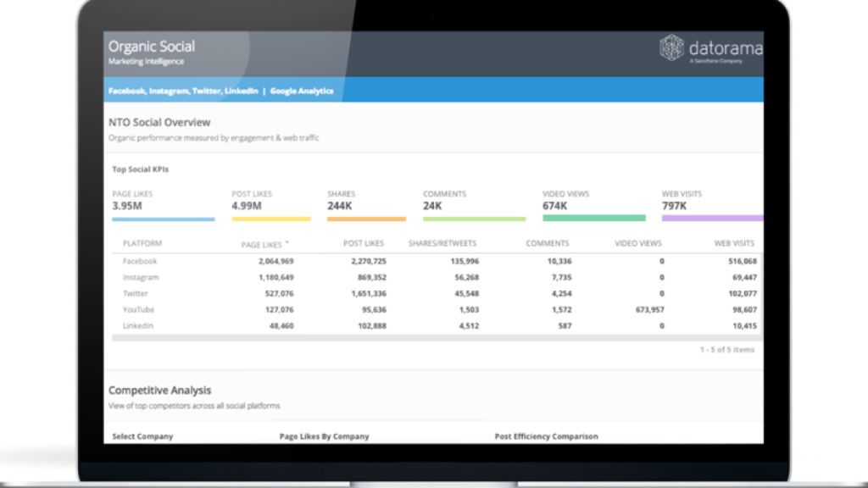Switch to the Google Analytics tab
Screen dimensions: 868x488
[x=302, y=91]
